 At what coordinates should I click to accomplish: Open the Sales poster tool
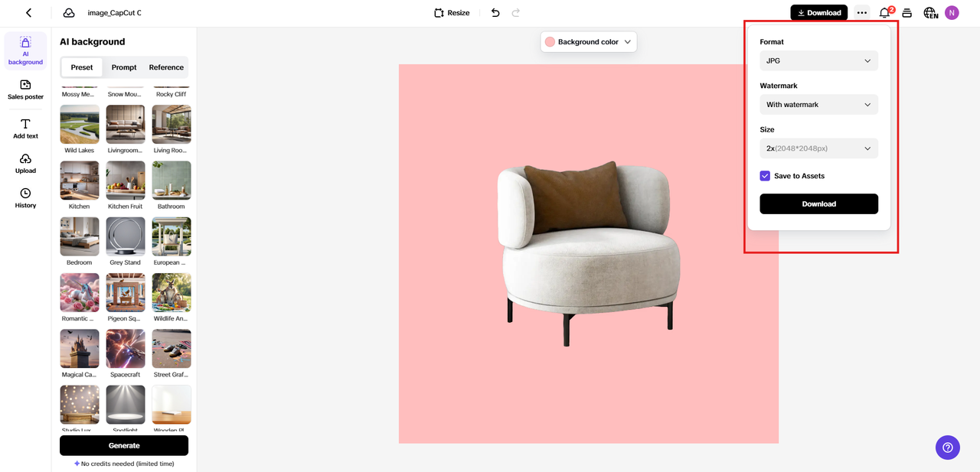click(25, 90)
